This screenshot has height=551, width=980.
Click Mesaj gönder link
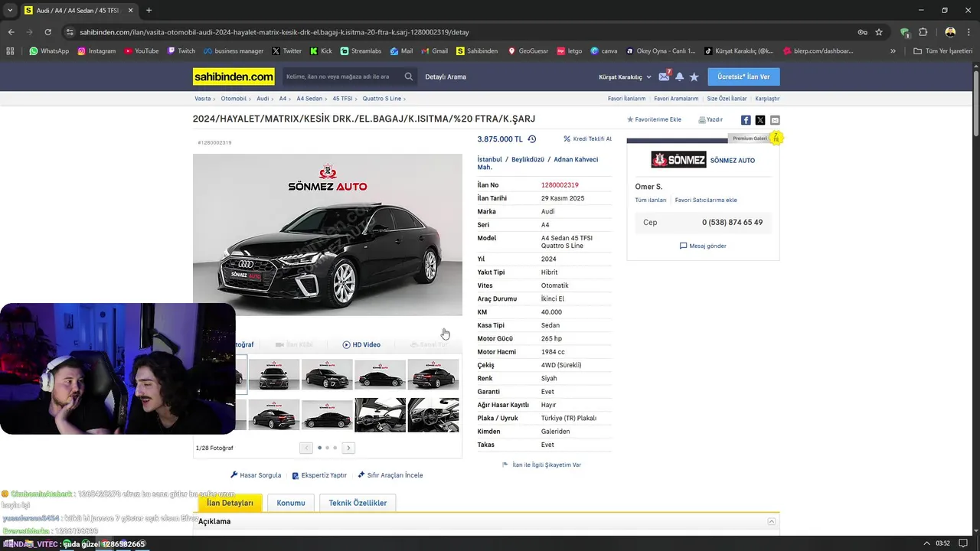(703, 246)
